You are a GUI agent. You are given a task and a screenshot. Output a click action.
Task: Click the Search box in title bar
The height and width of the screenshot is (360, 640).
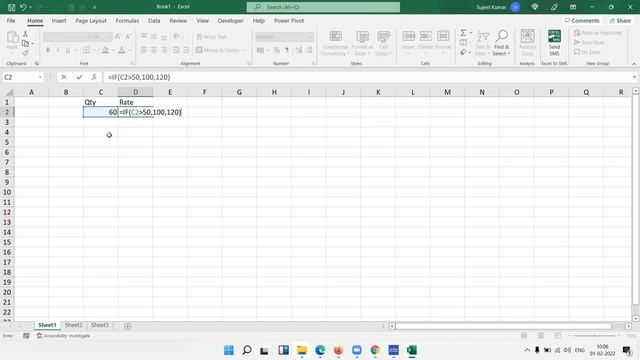323,7
